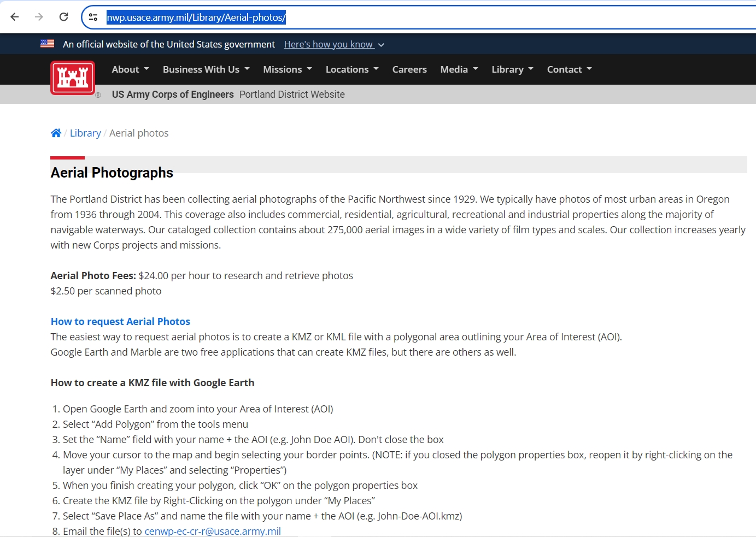Click the cenwp-ec-cr-r@usace.army.mil email link
This screenshot has width=756, height=537.
click(x=213, y=531)
